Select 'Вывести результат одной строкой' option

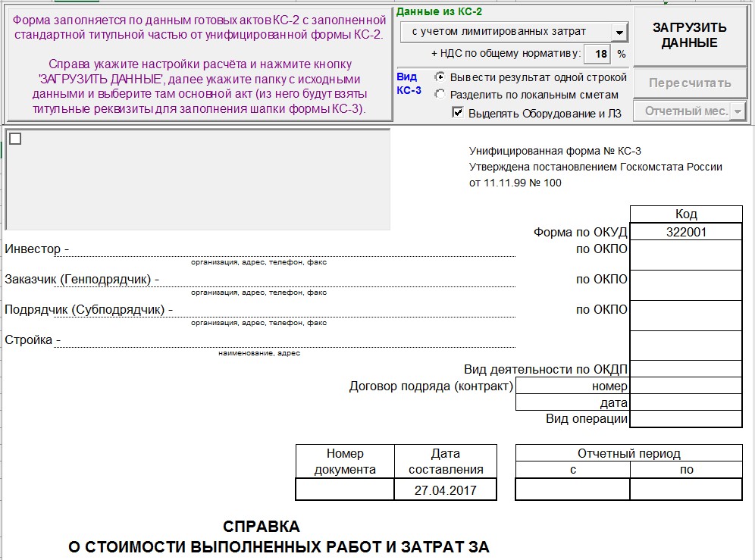click(531, 77)
